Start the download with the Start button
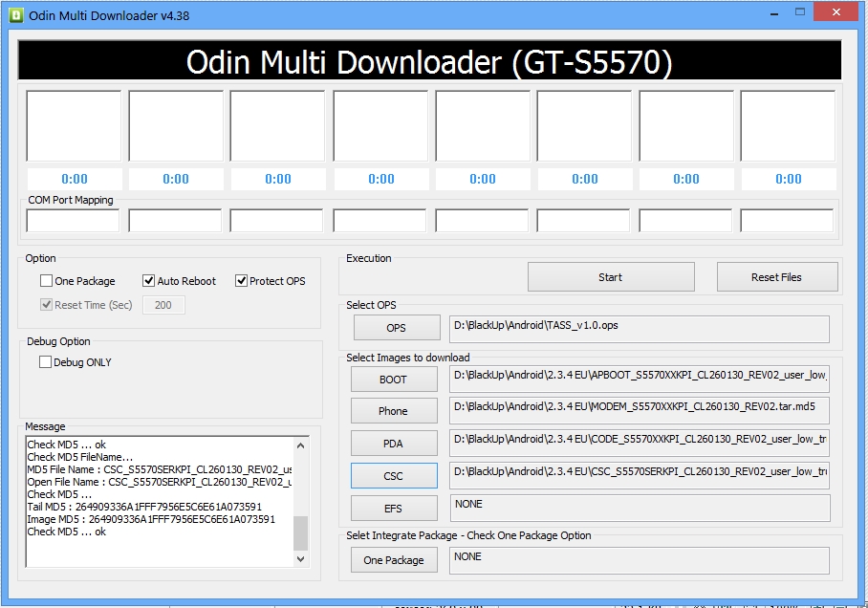868x608 pixels. click(611, 277)
